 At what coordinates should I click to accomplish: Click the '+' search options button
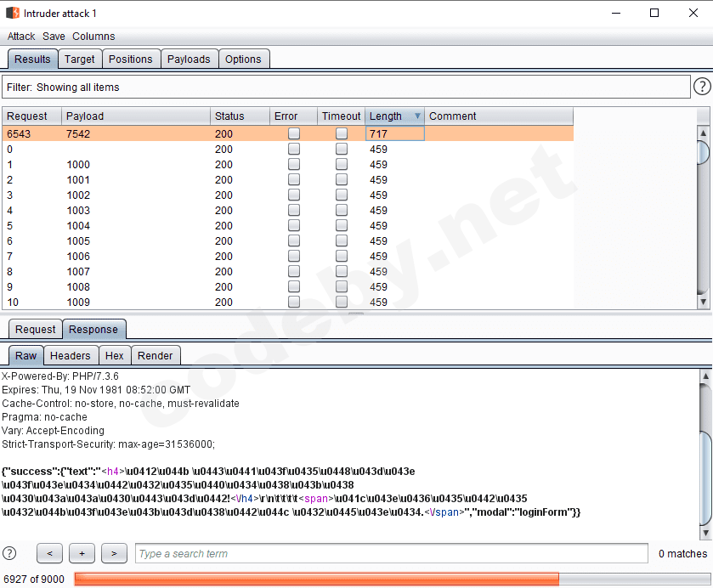tap(82, 553)
